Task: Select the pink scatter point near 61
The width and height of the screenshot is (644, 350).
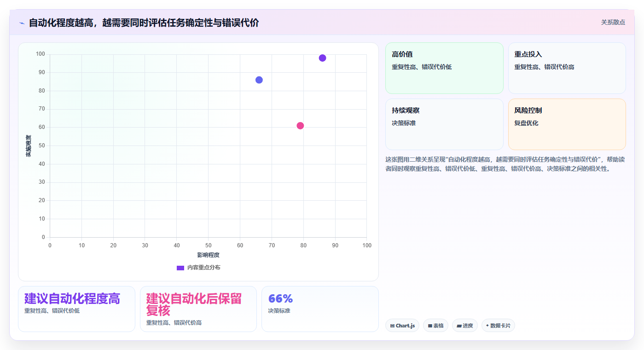Action: [x=300, y=126]
